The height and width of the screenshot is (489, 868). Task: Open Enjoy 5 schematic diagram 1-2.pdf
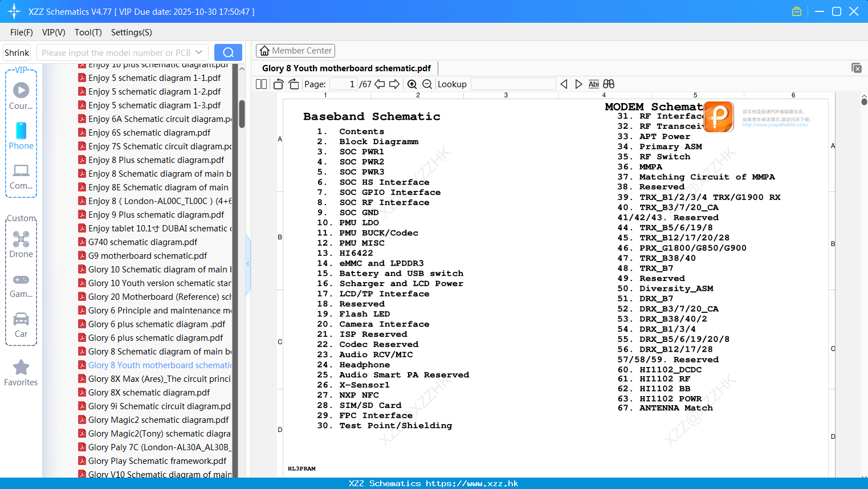point(154,92)
